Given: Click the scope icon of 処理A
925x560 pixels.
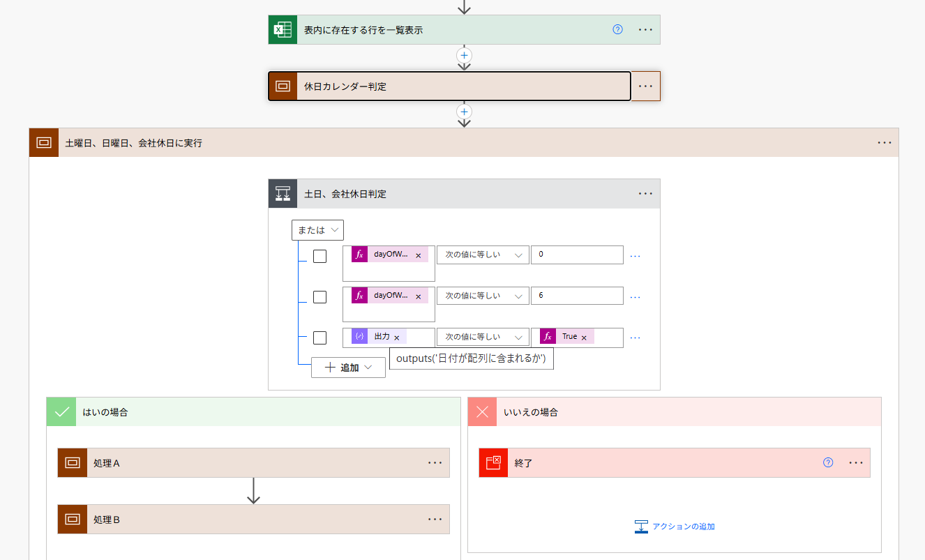Looking at the screenshot, I should tap(72, 463).
